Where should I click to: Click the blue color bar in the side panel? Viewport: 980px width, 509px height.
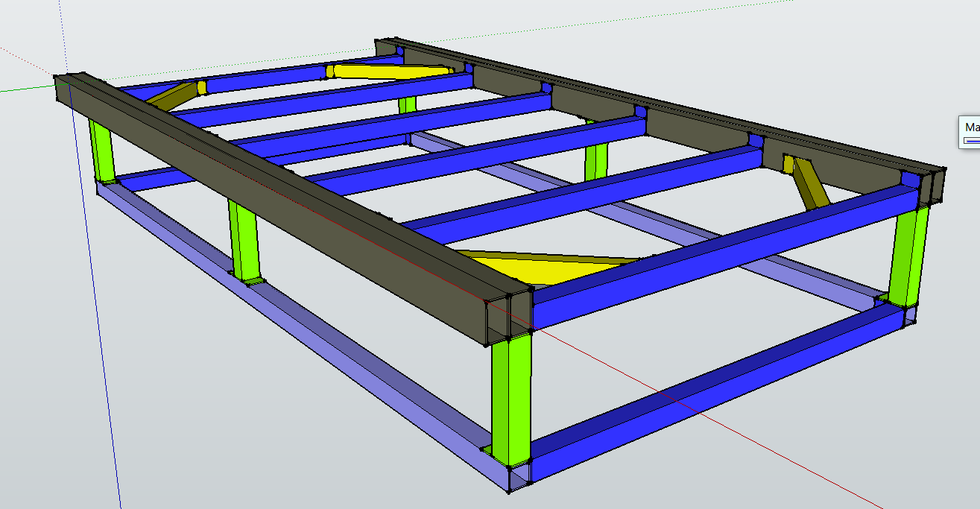(971, 140)
